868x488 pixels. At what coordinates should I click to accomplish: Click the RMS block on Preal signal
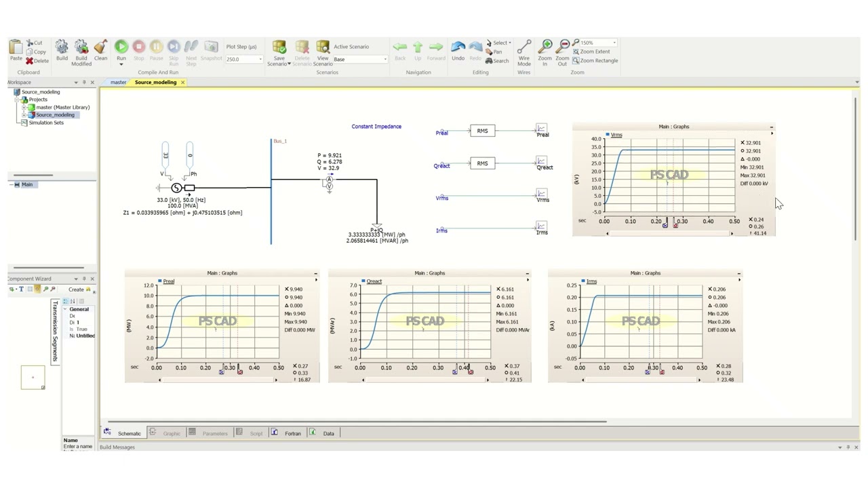click(482, 131)
